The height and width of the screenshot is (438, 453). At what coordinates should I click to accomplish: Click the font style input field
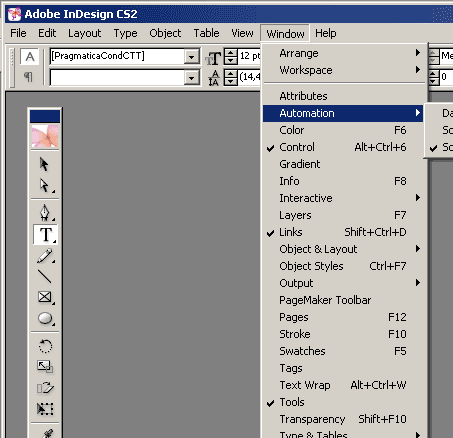[117, 78]
